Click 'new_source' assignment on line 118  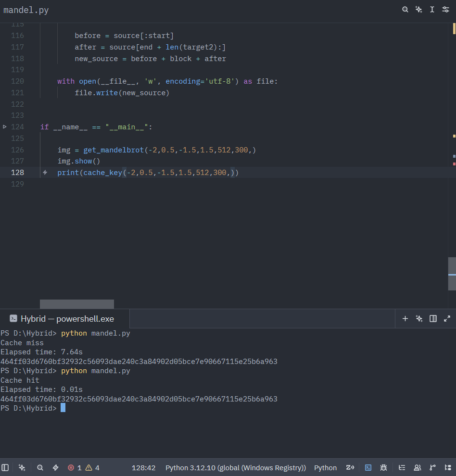96,59
